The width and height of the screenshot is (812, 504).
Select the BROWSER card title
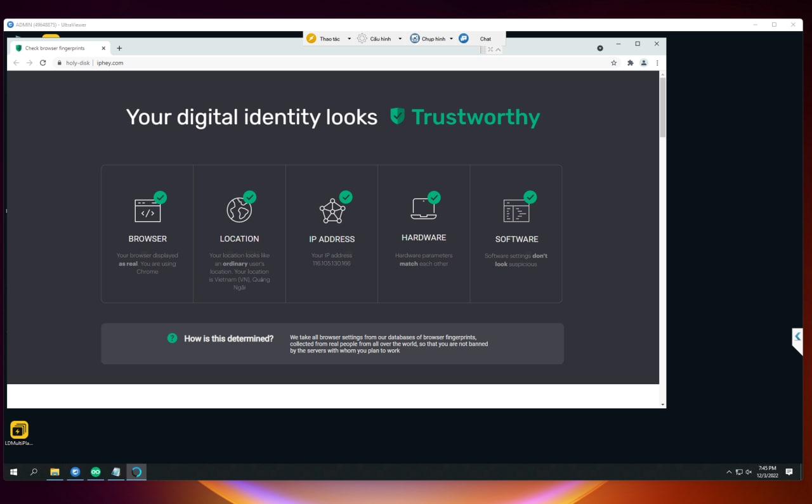[148, 239]
